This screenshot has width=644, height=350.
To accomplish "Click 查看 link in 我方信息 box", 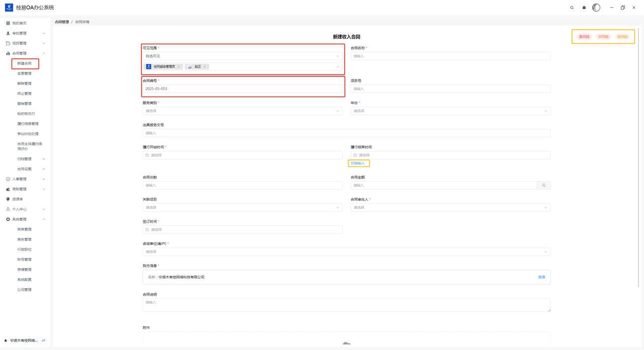I will pyautogui.click(x=541, y=277).
